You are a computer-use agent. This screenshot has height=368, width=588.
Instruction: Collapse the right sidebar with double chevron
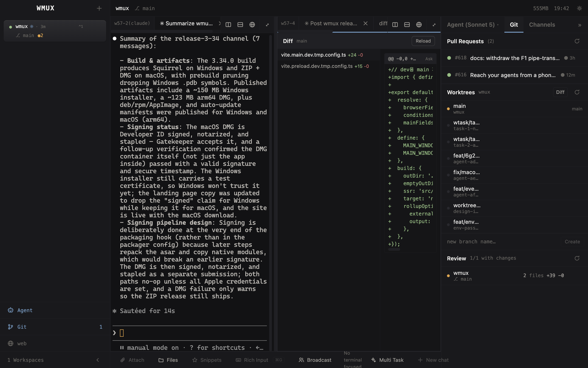click(x=580, y=25)
